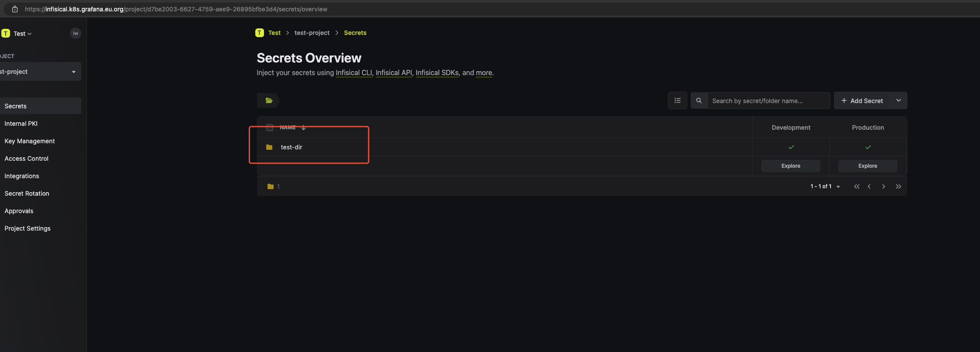This screenshot has width=980, height=352.
Task: Click the test-dir folder icon
Action: [269, 147]
